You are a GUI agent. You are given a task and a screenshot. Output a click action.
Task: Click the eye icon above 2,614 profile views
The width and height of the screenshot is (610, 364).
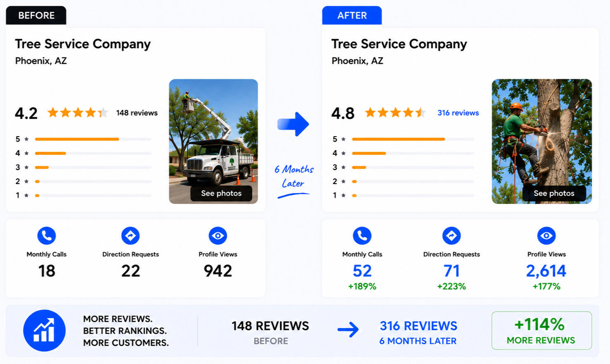point(546,236)
